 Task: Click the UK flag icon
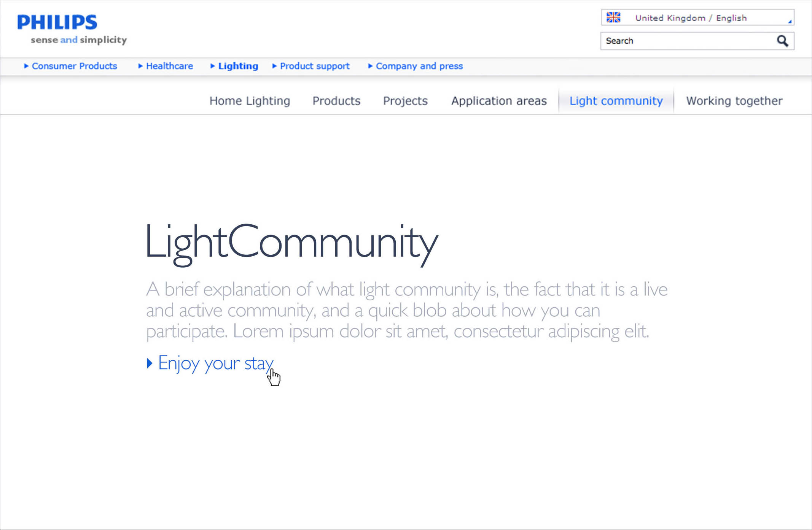click(613, 17)
